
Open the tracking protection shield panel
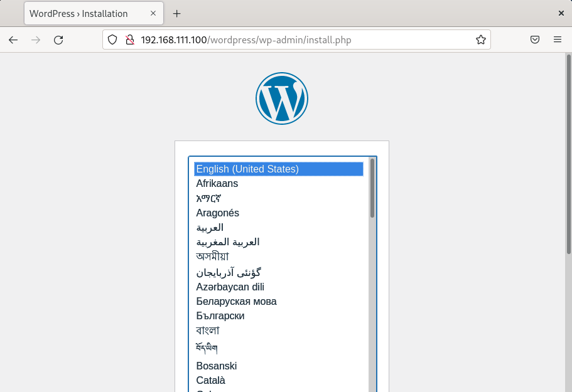pos(113,39)
